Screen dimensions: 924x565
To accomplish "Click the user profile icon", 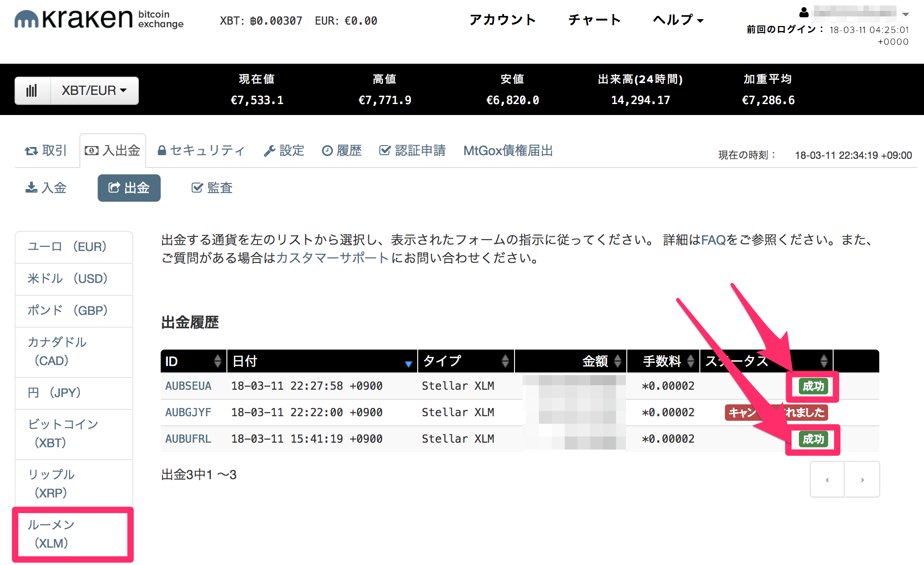I will click(804, 12).
